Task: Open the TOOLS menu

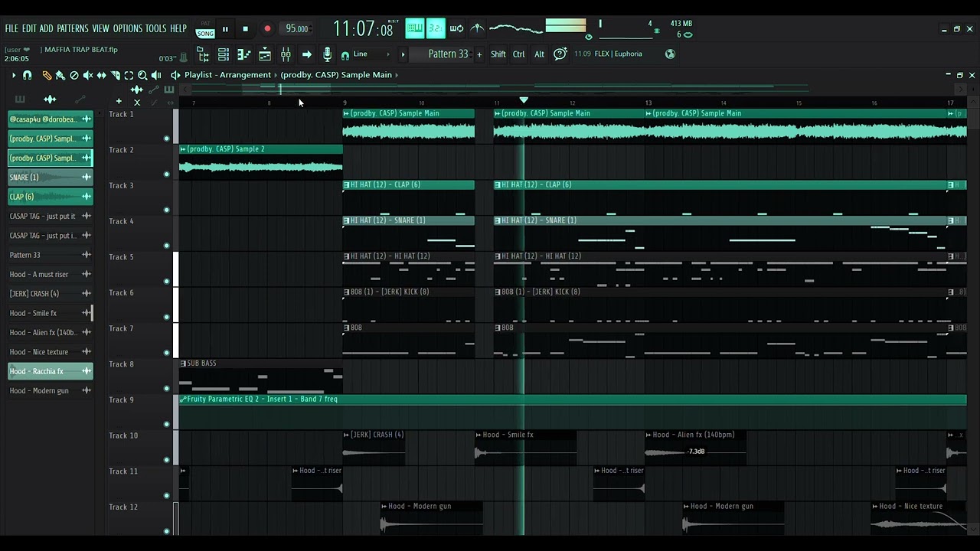Action: click(x=155, y=28)
